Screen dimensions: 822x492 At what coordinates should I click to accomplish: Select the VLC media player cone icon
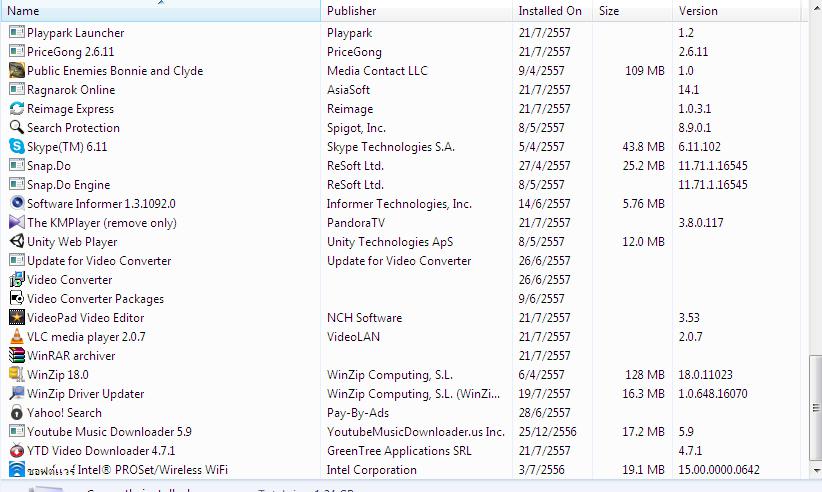(x=16, y=337)
